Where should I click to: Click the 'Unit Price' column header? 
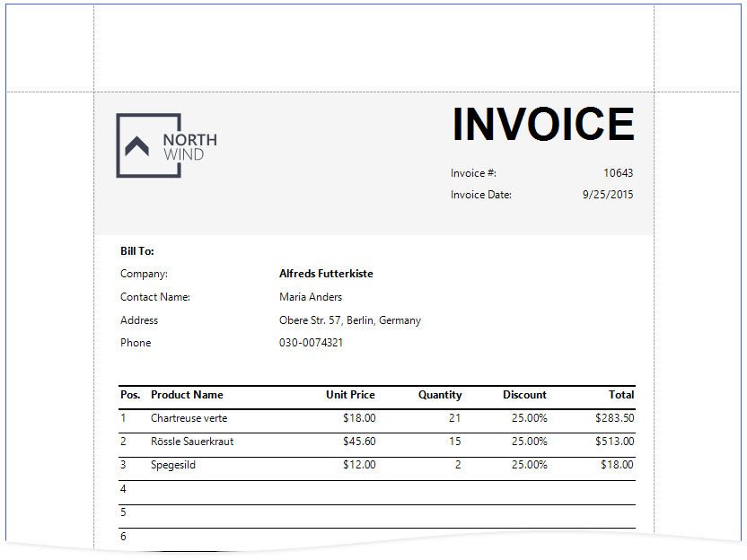point(351,395)
